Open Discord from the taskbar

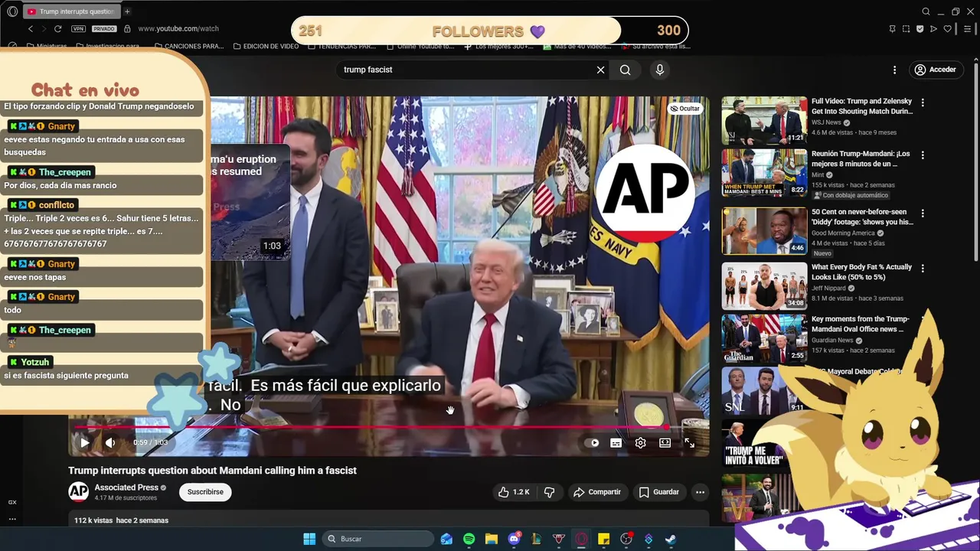514,539
